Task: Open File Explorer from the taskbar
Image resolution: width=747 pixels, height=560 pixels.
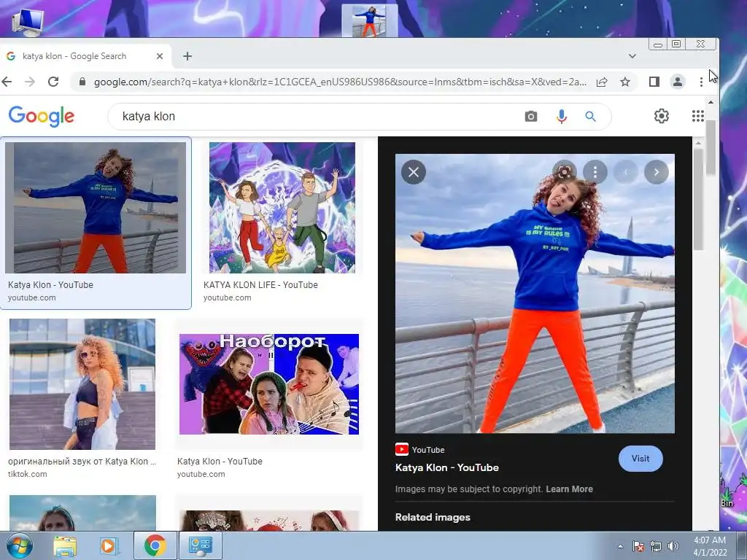Action: point(65,545)
